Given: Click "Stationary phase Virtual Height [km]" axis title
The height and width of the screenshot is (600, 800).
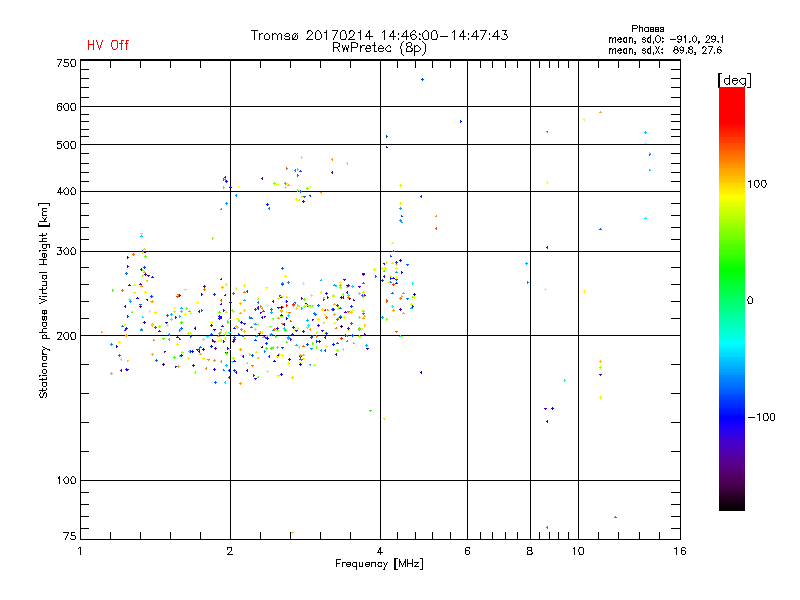Looking at the screenshot, I should (x=44, y=301).
